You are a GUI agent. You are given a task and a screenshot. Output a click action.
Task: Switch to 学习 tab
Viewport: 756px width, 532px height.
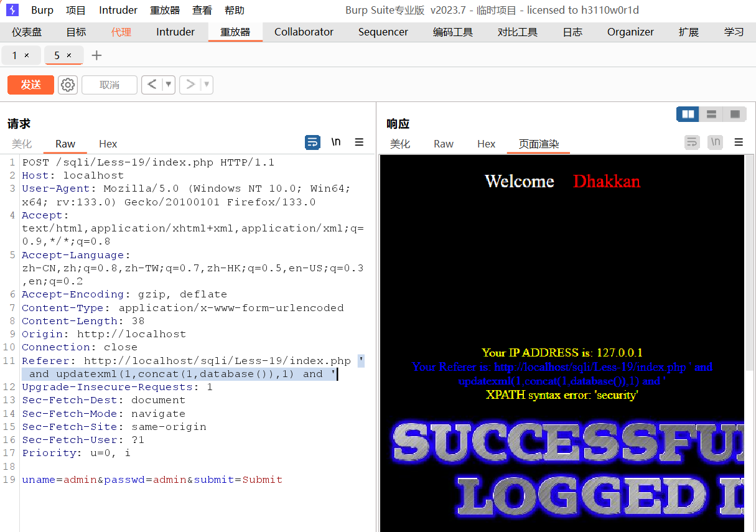734,32
